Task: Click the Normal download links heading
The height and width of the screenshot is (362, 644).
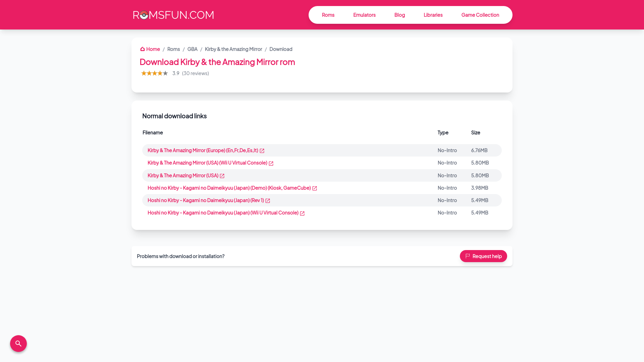Action: (174, 116)
